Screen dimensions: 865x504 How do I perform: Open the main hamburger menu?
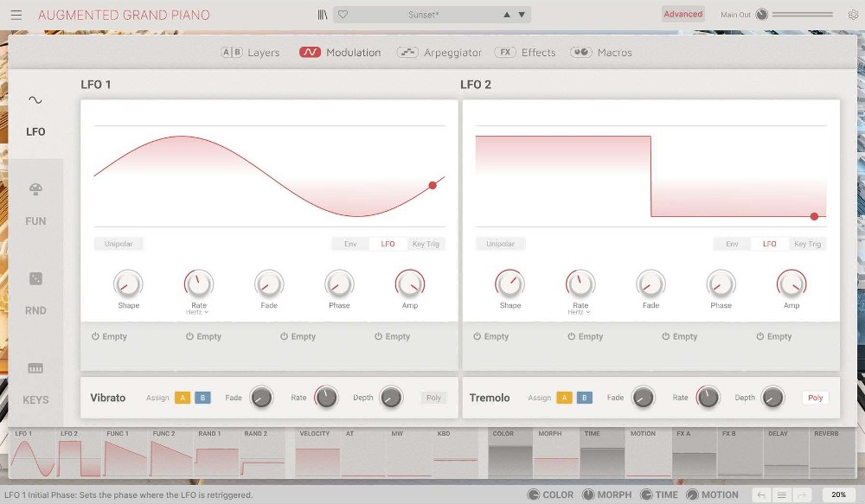point(16,15)
